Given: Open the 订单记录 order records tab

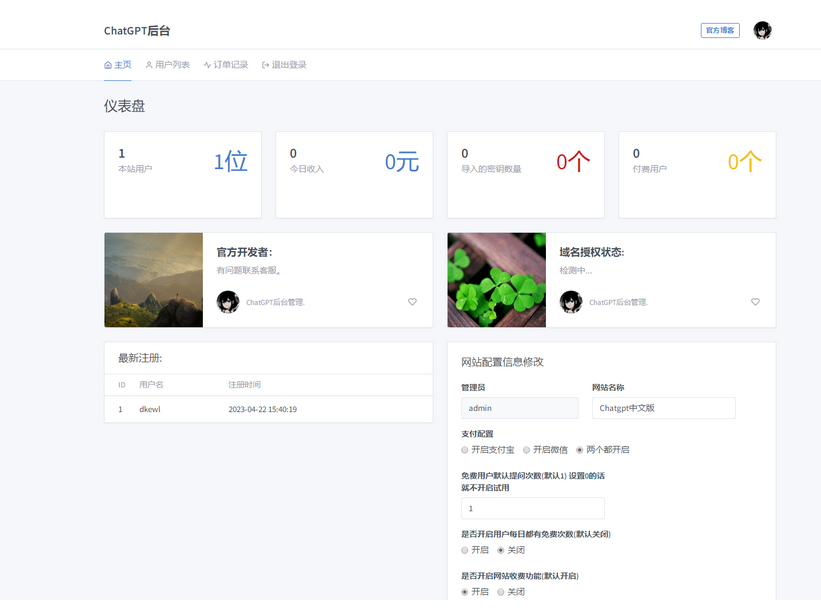Looking at the screenshot, I should [226, 65].
